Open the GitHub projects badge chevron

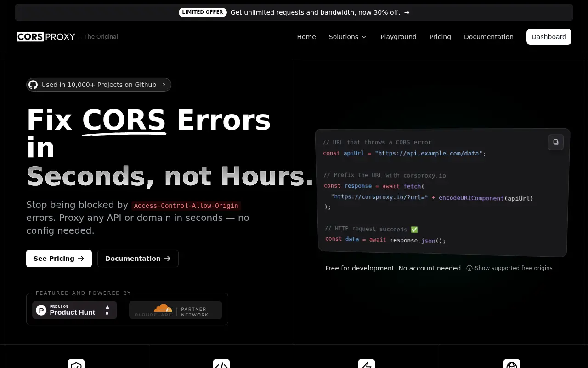click(164, 85)
